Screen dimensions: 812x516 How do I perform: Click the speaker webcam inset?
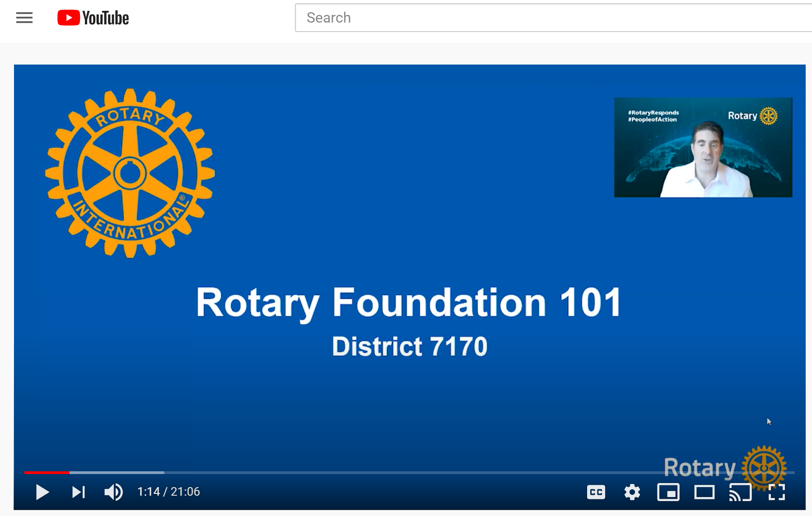(x=703, y=148)
